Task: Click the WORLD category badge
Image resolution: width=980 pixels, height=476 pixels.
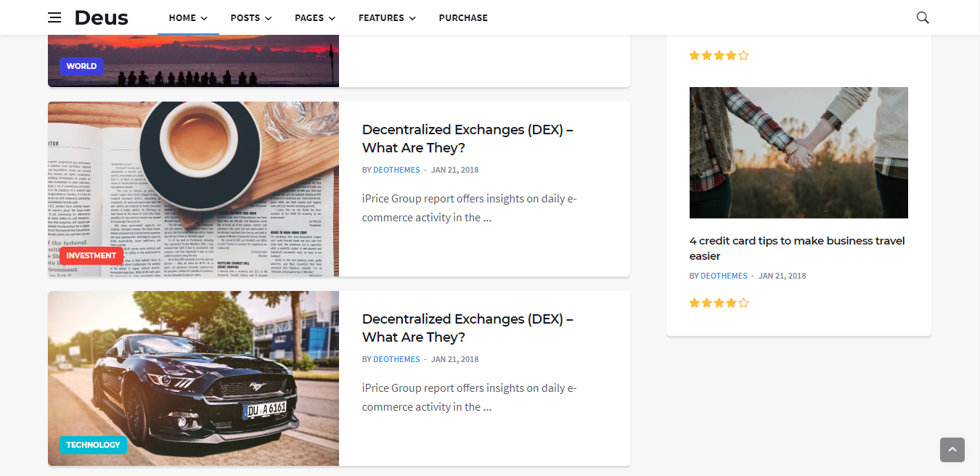Action: click(x=81, y=66)
